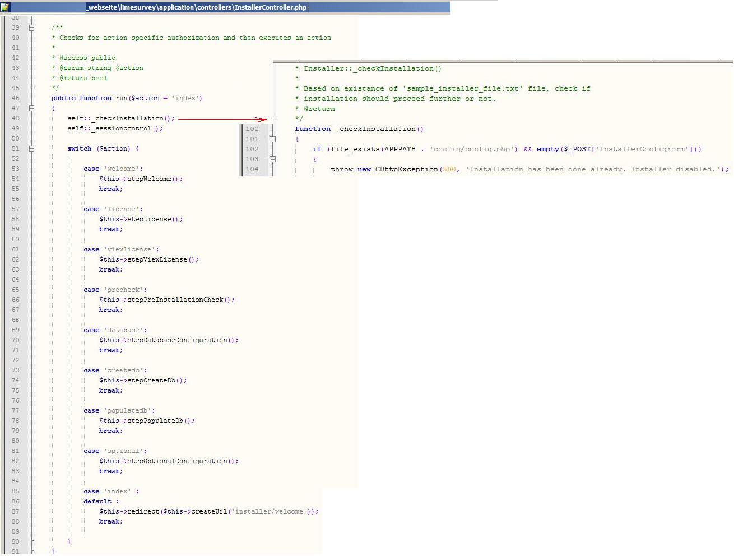The width and height of the screenshot is (734, 560).
Task: Click the 'Checks for action specific authorization' comment
Action: click(191, 38)
